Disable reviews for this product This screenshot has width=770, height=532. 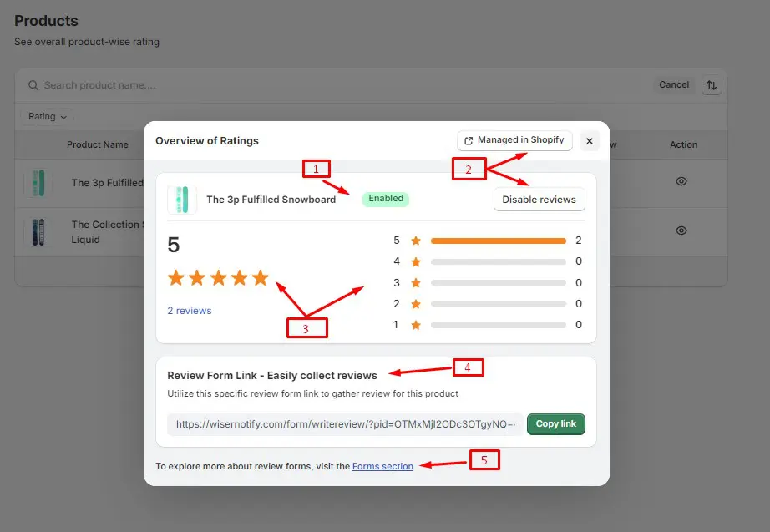(x=539, y=200)
